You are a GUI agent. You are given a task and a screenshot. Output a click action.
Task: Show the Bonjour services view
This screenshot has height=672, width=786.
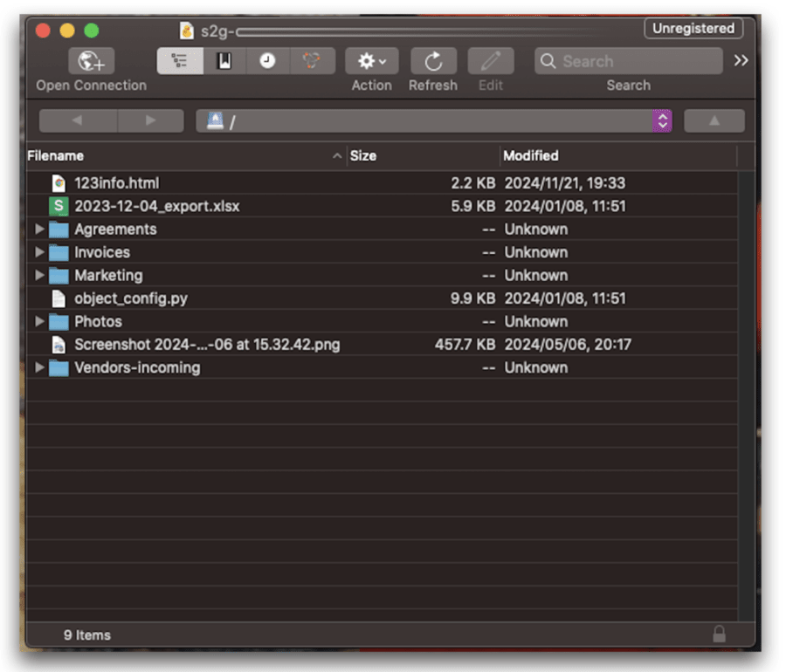click(x=311, y=61)
